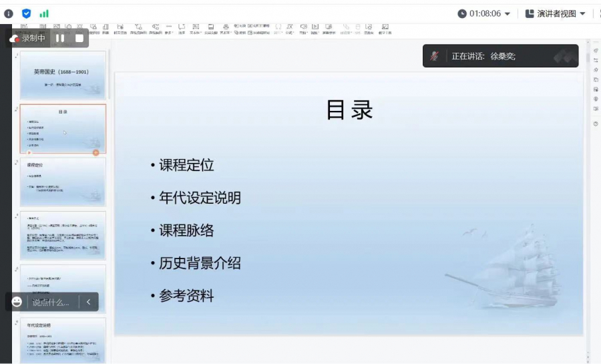Select the 年代设定说明 slide thumbnail
Image resolution: width=601 pixels, height=364 pixels.
(62, 341)
